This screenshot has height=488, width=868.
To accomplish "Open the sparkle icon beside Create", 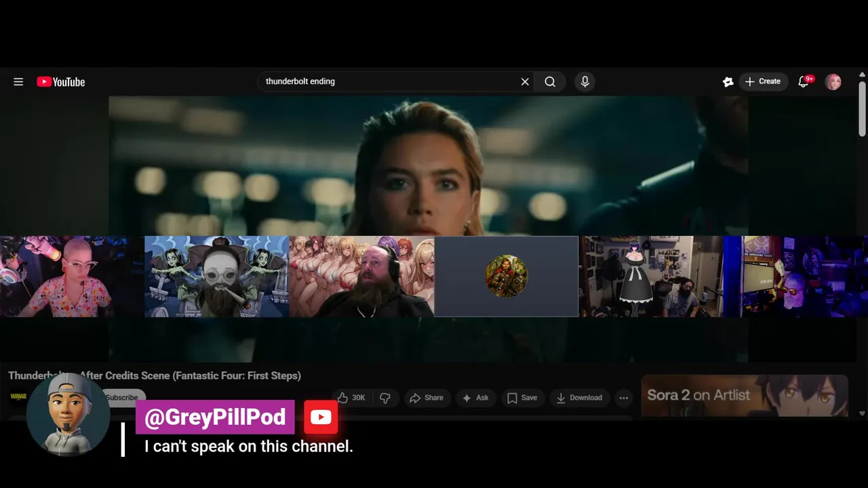I will click(728, 81).
